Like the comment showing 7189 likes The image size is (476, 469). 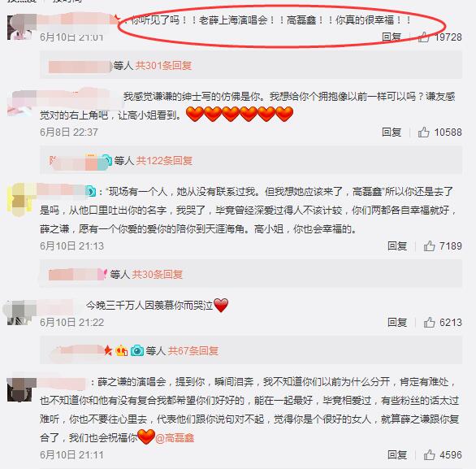pyautogui.click(x=429, y=245)
